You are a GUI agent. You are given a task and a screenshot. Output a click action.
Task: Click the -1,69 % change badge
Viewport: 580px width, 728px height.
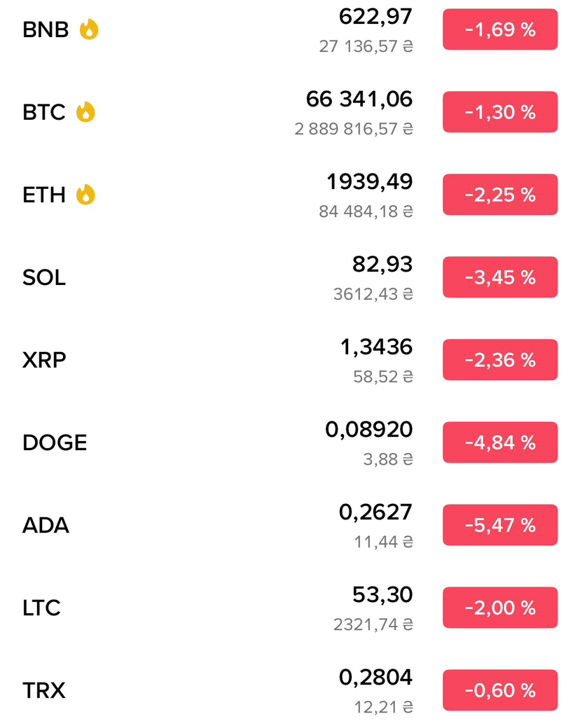(500, 29)
